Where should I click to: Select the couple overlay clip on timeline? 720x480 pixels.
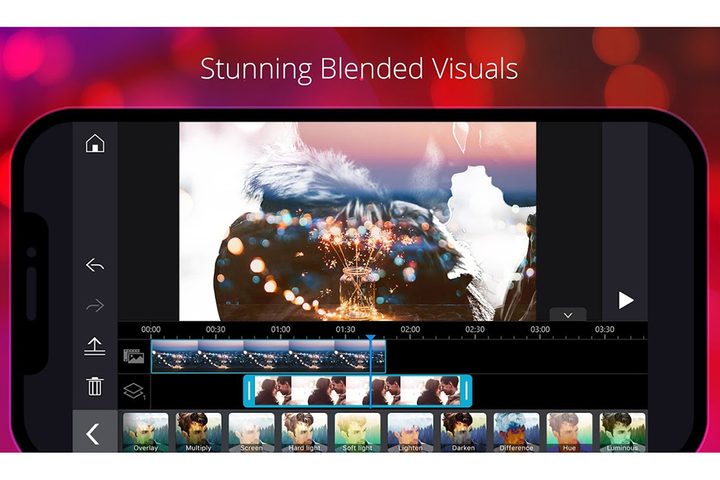pyautogui.click(x=357, y=391)
